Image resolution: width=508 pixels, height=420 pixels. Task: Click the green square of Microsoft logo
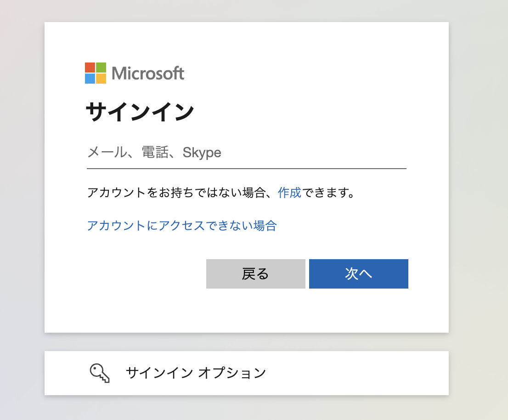pyautogui.click(x=101, y=68)
